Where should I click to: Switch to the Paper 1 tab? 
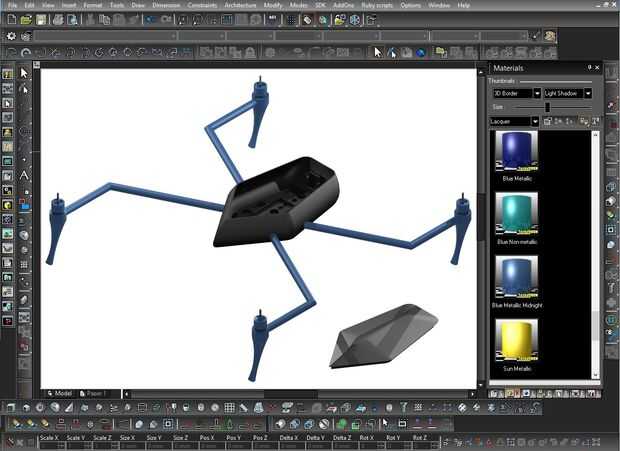click(x=93, y=393)
